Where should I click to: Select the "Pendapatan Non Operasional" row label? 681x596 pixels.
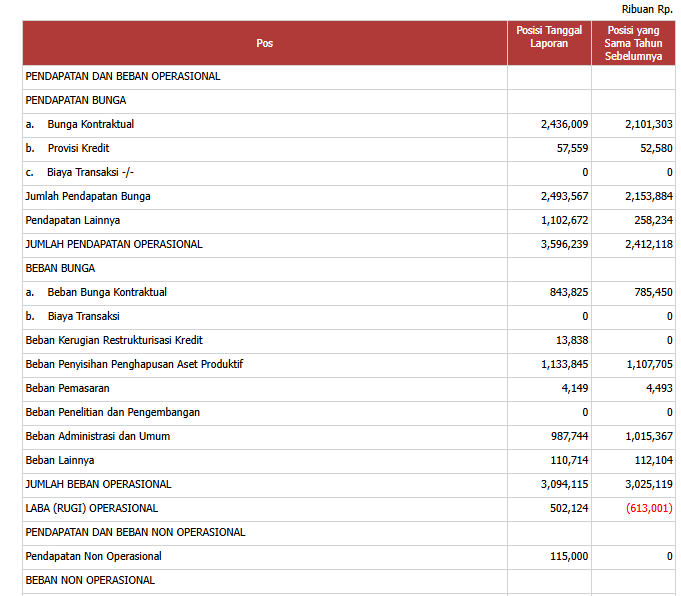coord(93,556)
